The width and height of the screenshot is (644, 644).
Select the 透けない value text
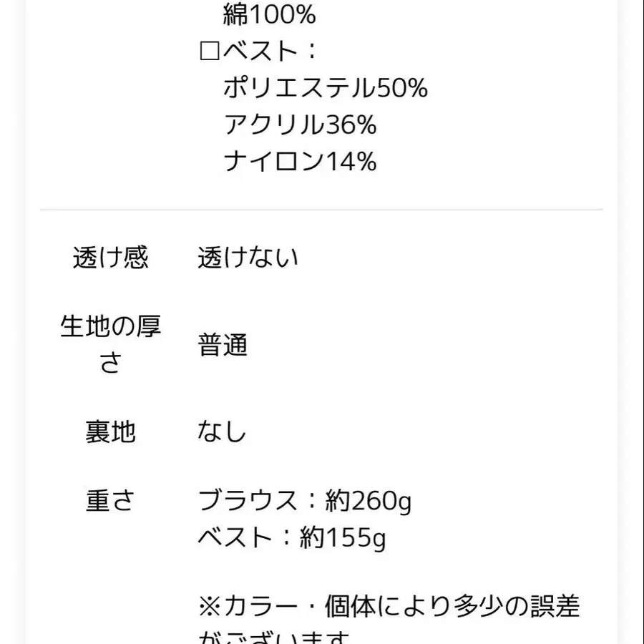coord(248,258)
